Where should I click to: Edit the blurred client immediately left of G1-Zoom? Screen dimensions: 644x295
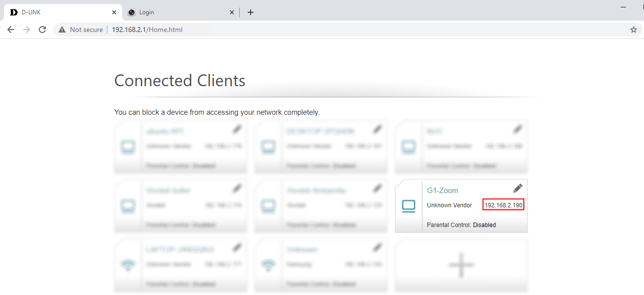(x=377, y=188)
